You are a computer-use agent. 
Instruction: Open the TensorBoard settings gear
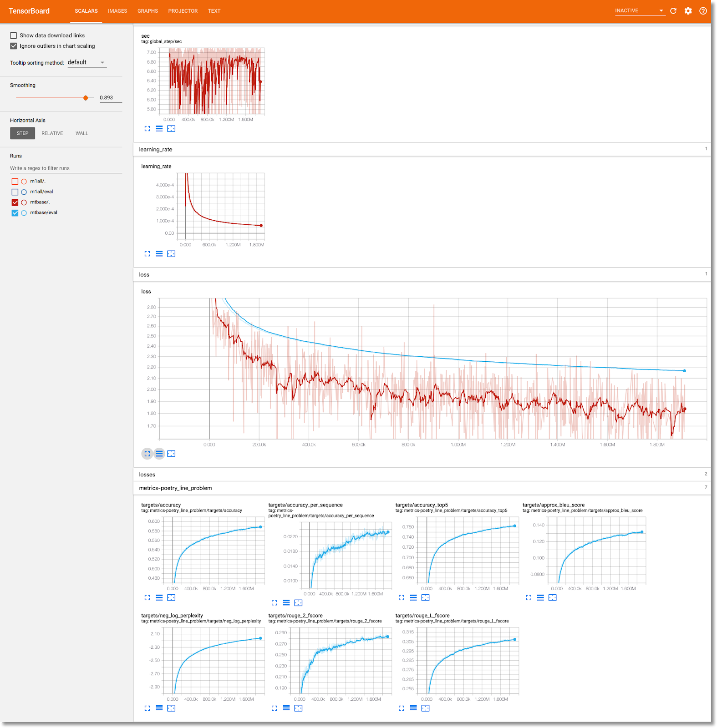(x=688, y=11)
